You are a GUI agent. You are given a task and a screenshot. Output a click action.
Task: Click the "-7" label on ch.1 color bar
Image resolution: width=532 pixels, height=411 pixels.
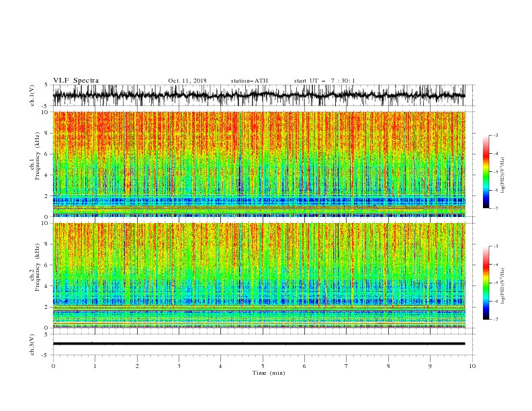496,209
